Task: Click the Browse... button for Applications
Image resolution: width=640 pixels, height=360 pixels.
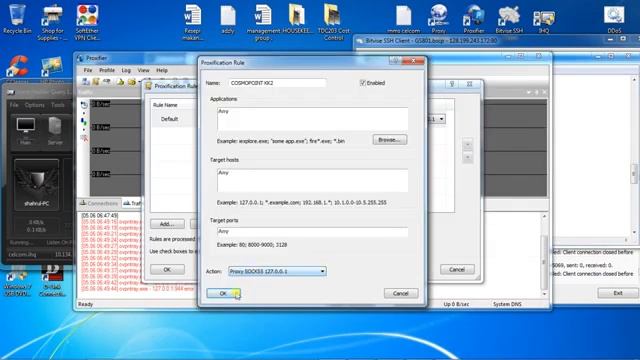Action: pos(390,140)
